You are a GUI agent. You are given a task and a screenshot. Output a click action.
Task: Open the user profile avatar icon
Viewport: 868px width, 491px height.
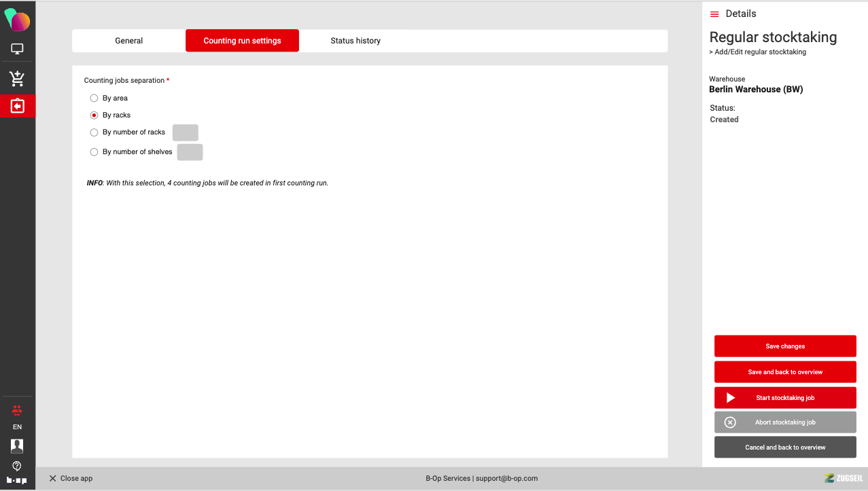click(x=17, y=445)
